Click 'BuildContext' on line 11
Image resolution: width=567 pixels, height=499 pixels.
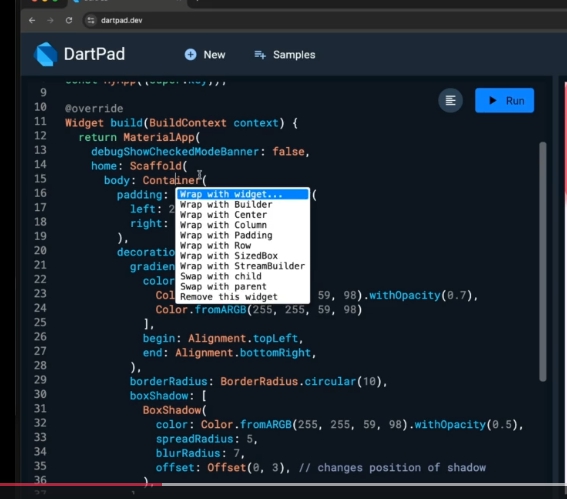[x=188, y=123]
